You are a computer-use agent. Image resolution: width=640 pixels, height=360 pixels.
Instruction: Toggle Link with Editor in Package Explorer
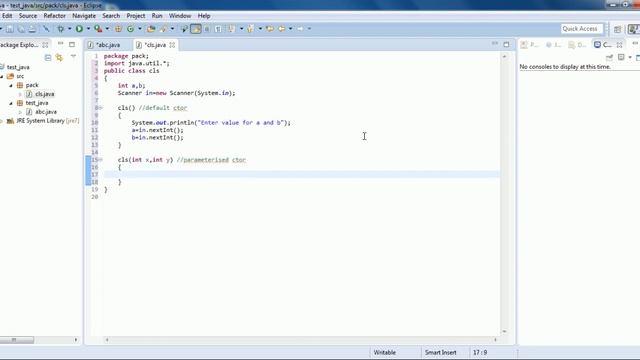pyautogui.click(x=59, y=58)
